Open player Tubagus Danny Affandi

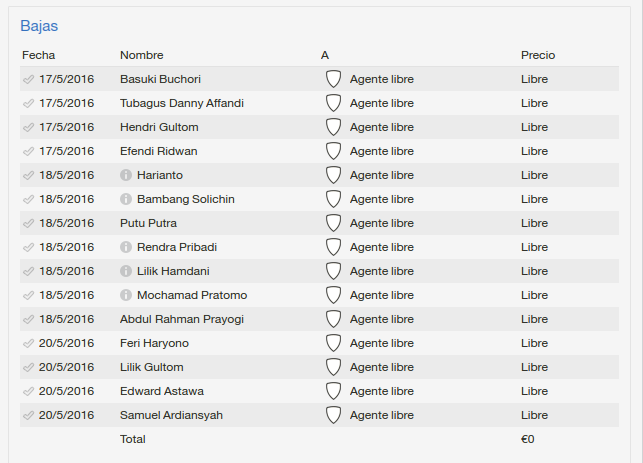(182, 103)
